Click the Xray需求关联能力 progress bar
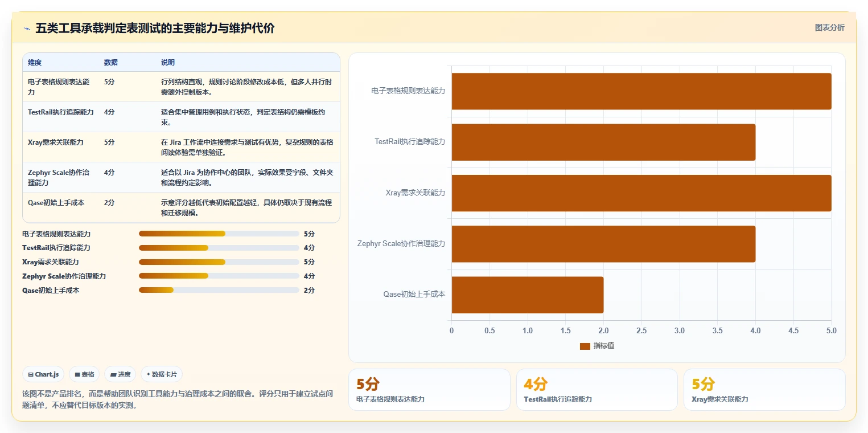 click(x=219, y=262)
